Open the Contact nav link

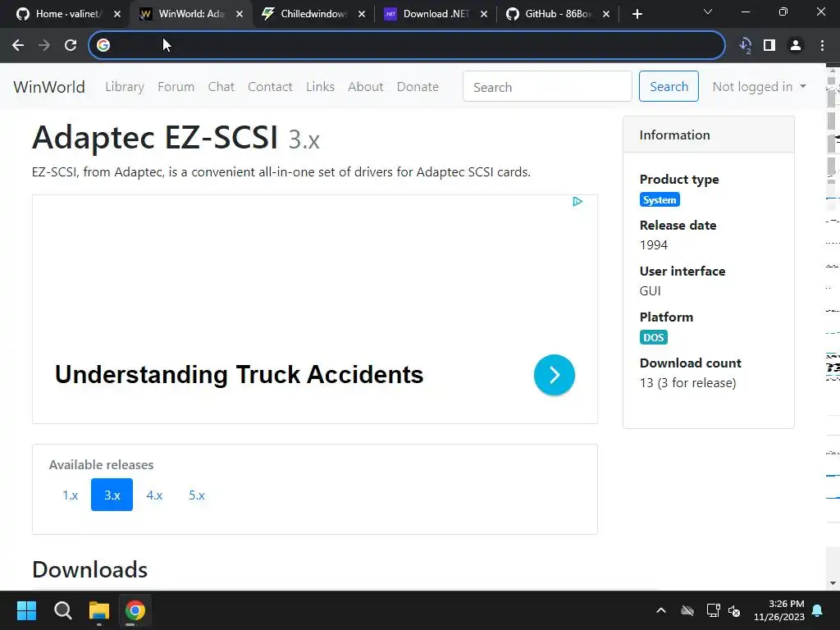click(270, 87)
